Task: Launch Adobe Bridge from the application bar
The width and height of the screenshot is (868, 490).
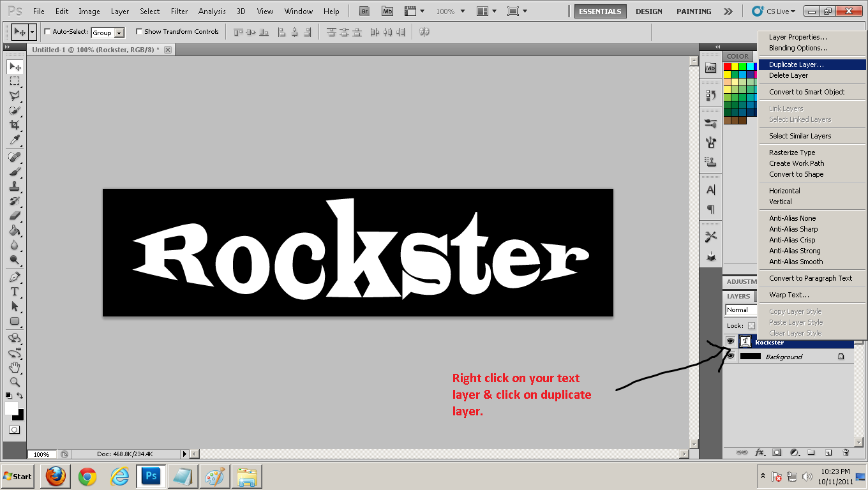Action: [364, 11]
